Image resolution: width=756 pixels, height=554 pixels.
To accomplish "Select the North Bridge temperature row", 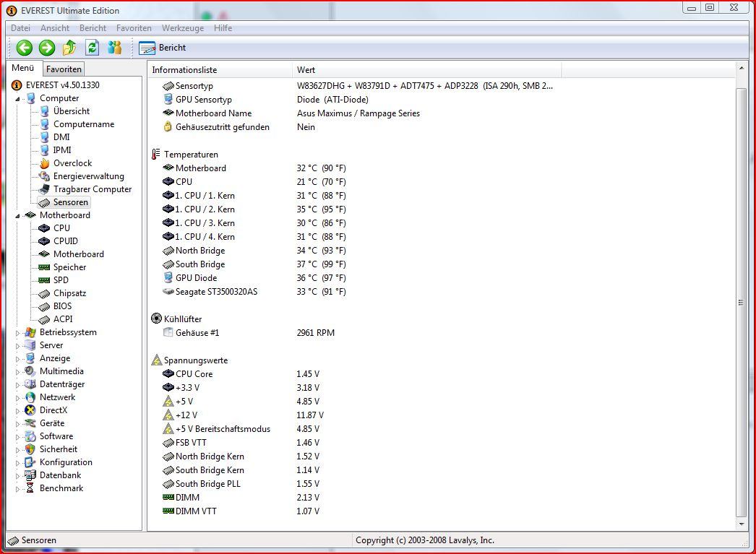I will [254, 251].
